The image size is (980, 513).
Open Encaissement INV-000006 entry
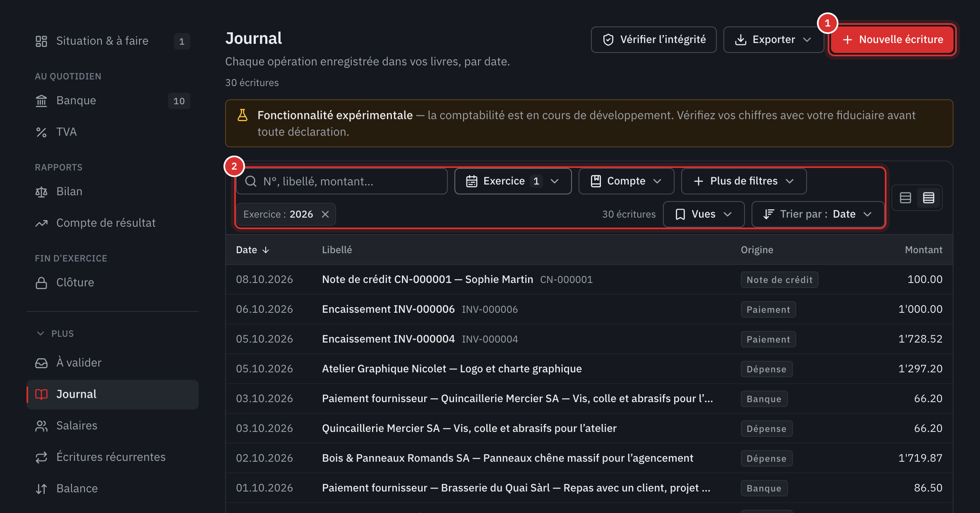(x=589, y=309)
